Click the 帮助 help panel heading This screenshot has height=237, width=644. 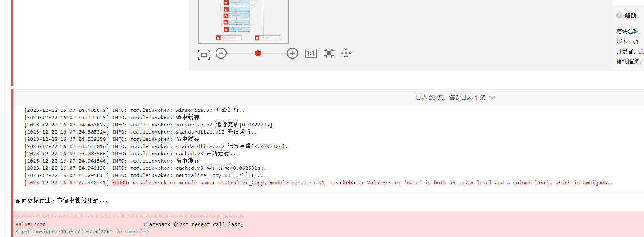point(630,16)
